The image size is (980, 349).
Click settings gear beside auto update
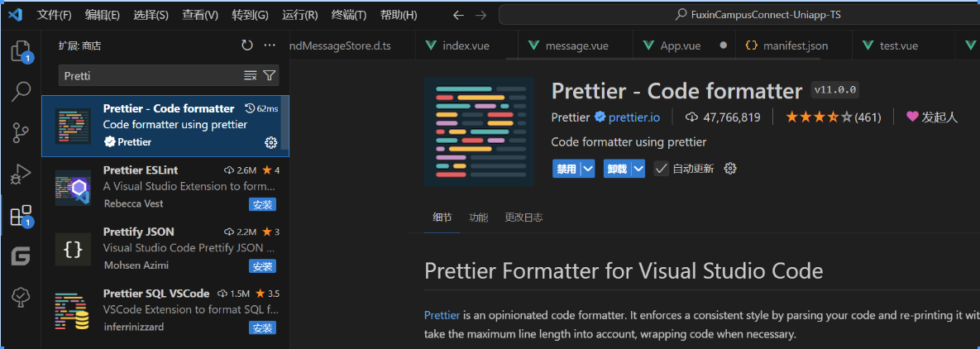tap(730, 169)
